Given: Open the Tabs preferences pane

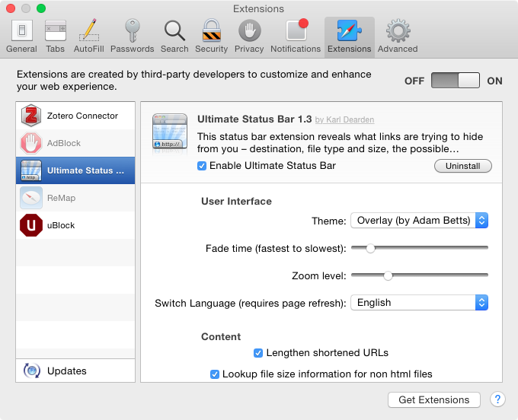Looking at the screenshot, I should click(x=55, y=37).
